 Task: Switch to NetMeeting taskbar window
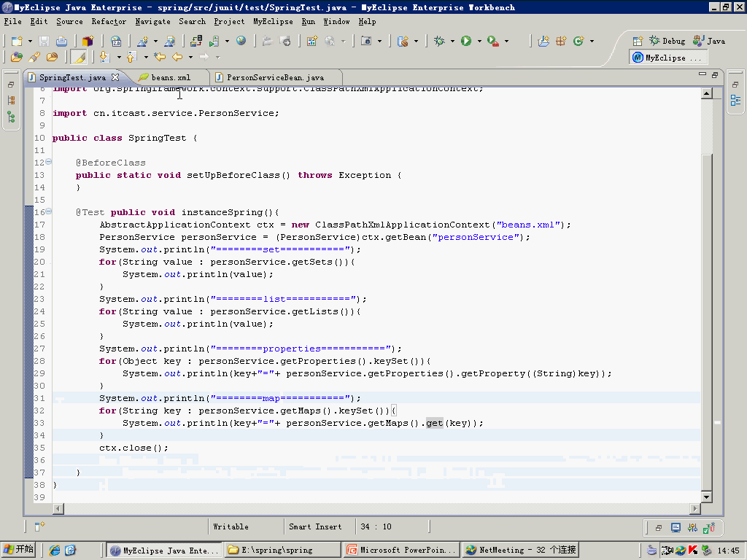(x=520, y=550)
